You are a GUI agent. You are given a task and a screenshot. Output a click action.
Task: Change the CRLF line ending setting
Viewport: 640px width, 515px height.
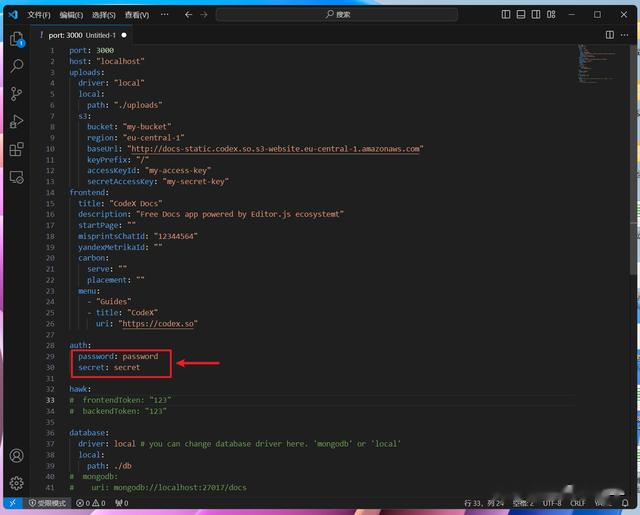click(x=578, y=503)
